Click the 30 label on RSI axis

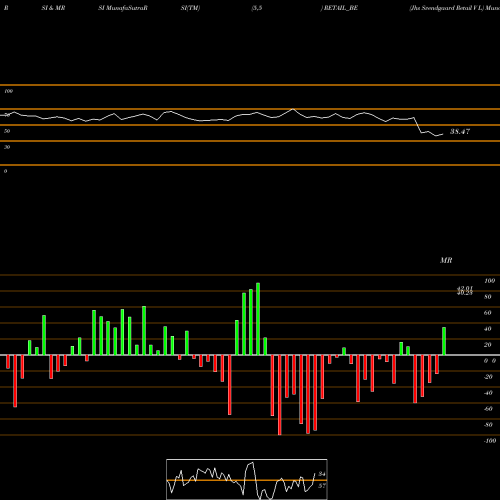(7, 147)
